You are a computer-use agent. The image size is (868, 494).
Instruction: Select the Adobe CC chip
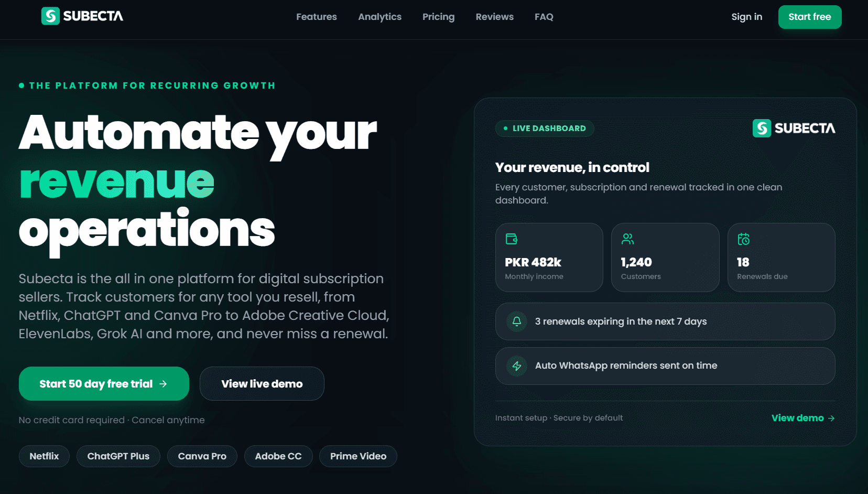pos(278,456)
